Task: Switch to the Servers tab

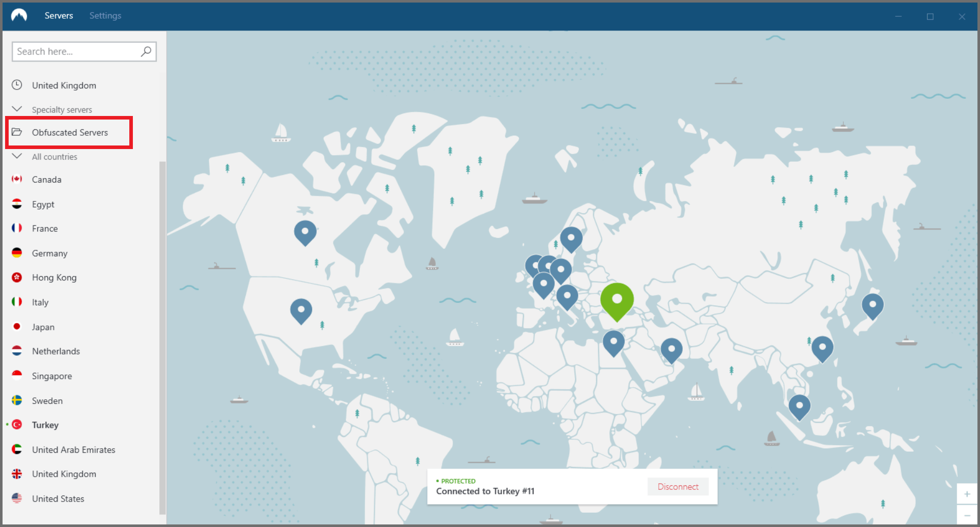Action: [59, 15]
